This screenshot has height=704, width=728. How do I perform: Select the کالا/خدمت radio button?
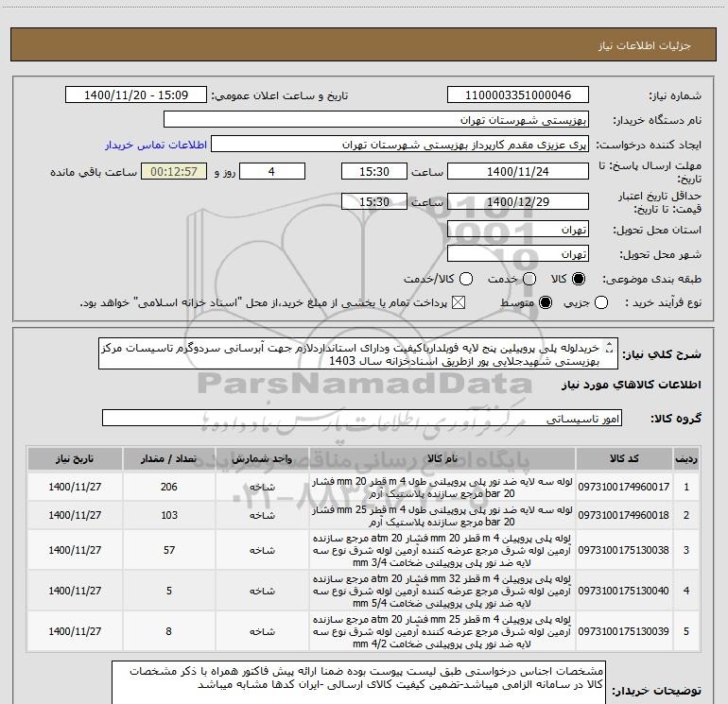click(x=466, y=279)
